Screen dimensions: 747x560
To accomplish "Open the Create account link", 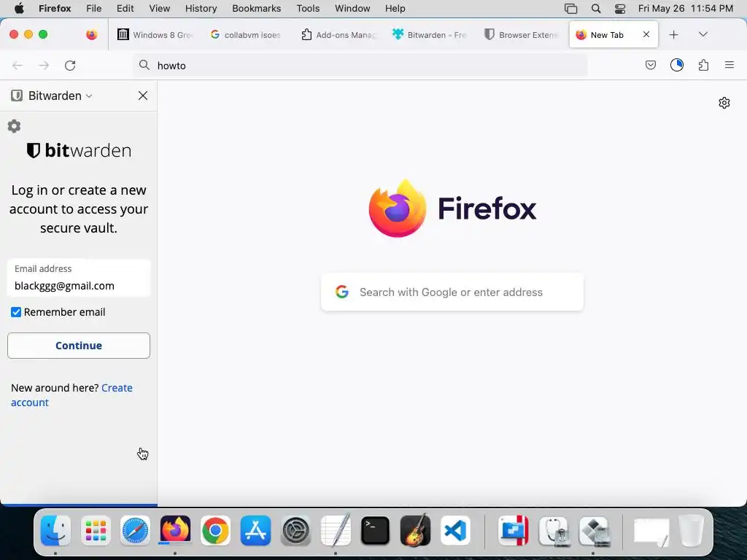I will tap(71, 395).
